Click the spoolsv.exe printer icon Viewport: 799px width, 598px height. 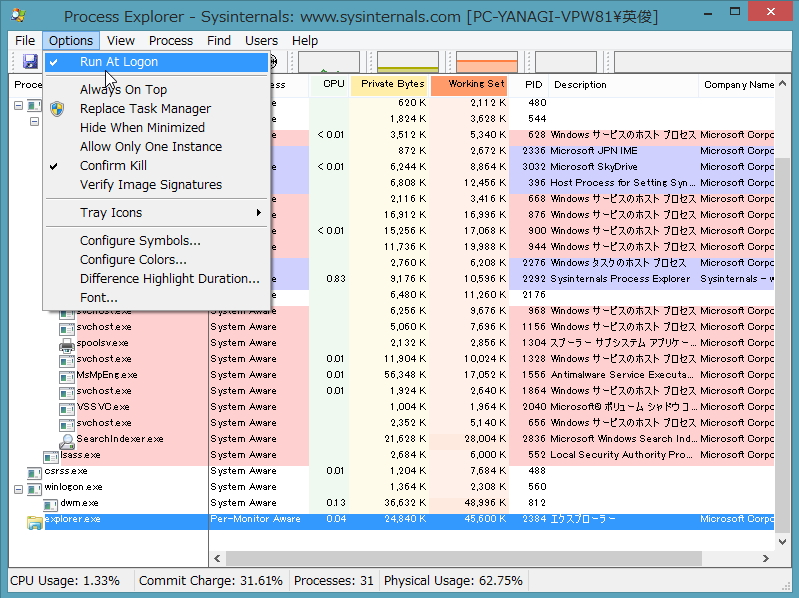67,345
